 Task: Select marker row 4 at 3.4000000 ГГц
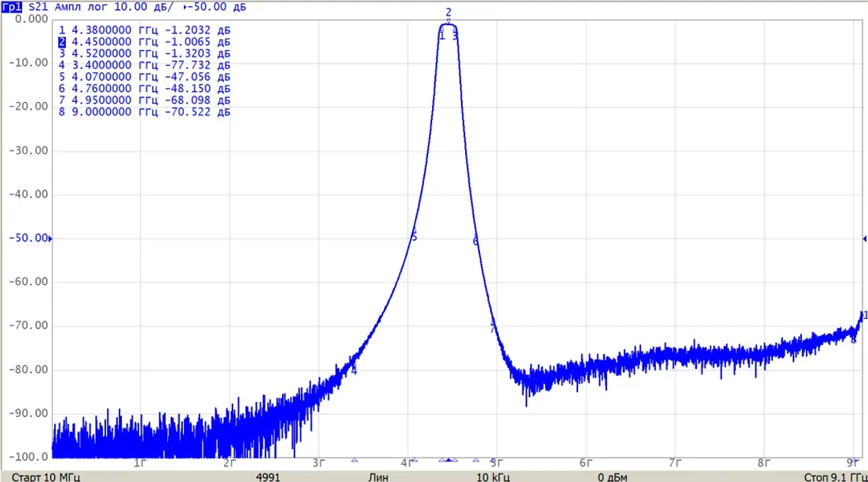pos(145,65)
